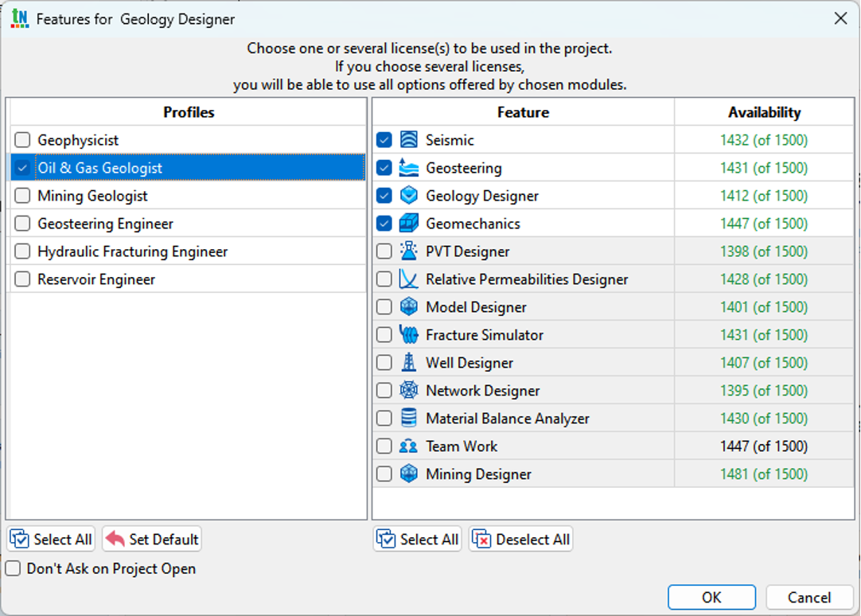Enable Don't Ask on Project Open
Screen dimensions: 861x616
[x=13, y=568]
